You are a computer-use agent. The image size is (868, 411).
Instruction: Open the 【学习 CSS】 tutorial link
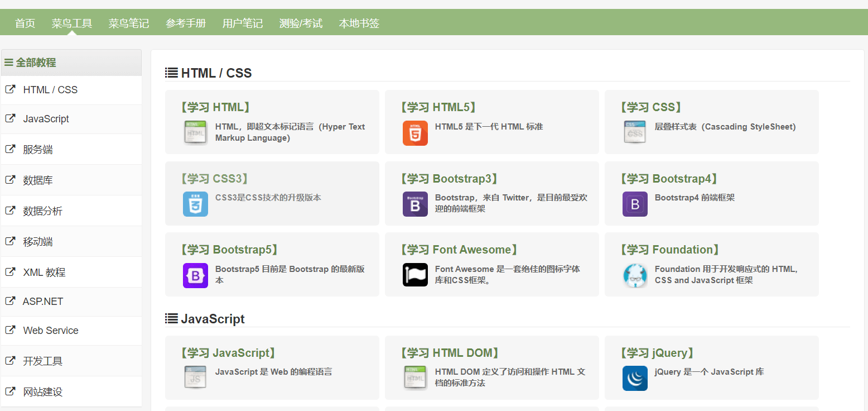(x=652, y=107)
